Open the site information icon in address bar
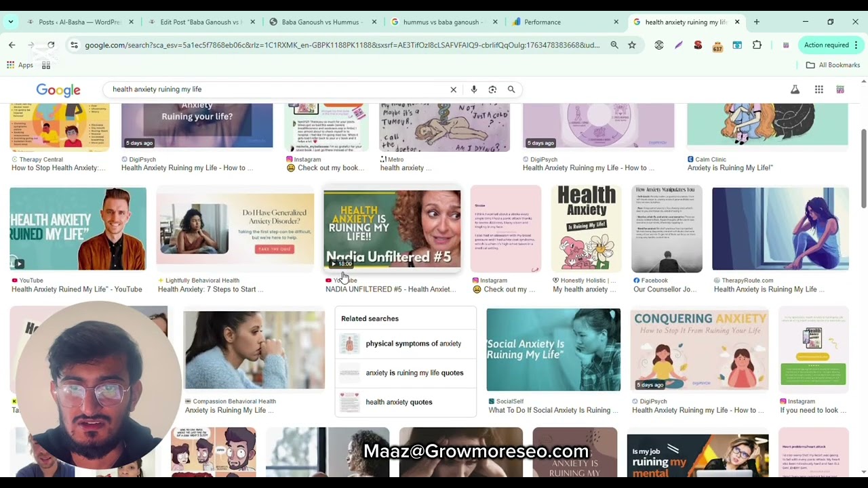868x488 pixels. pos(74,45)
